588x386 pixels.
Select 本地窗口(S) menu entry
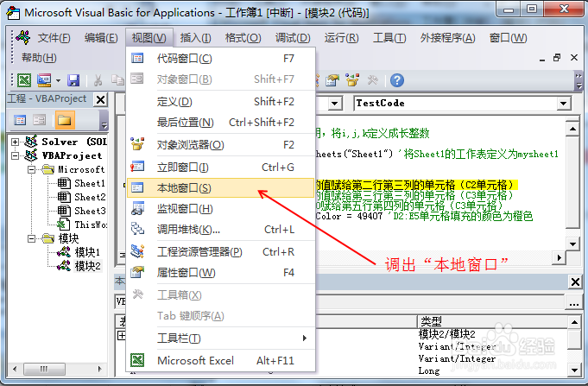click(x=220, y=188)
